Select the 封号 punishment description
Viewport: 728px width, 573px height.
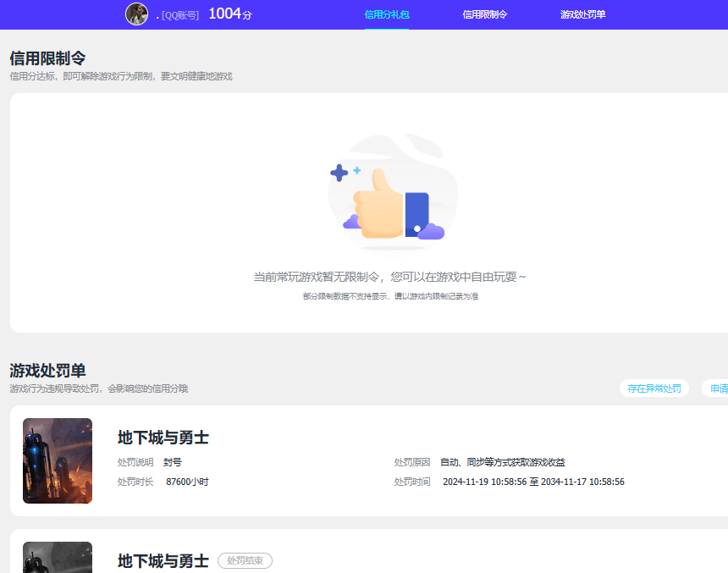coord(173,462)
